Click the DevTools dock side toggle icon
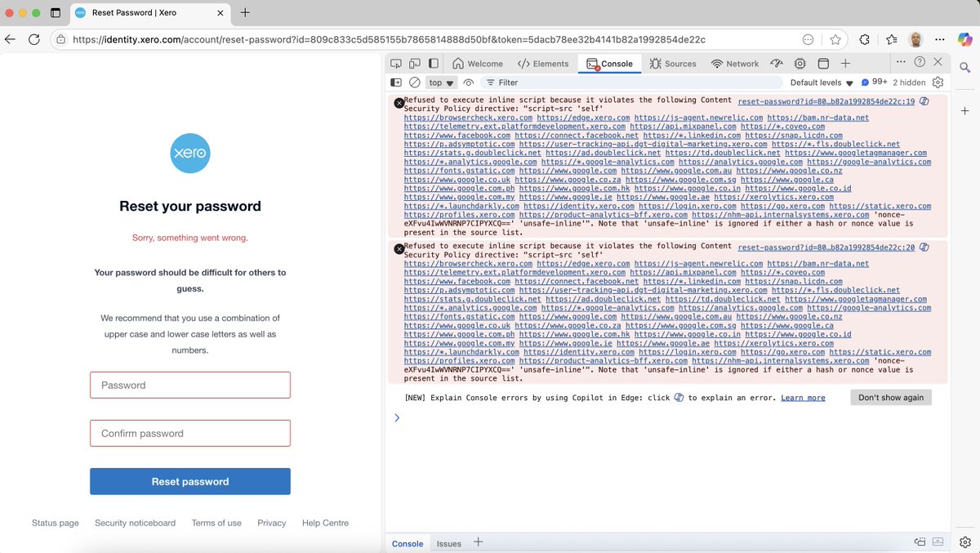980x553 pixels. pyautogui.click(x=434, y=64)
